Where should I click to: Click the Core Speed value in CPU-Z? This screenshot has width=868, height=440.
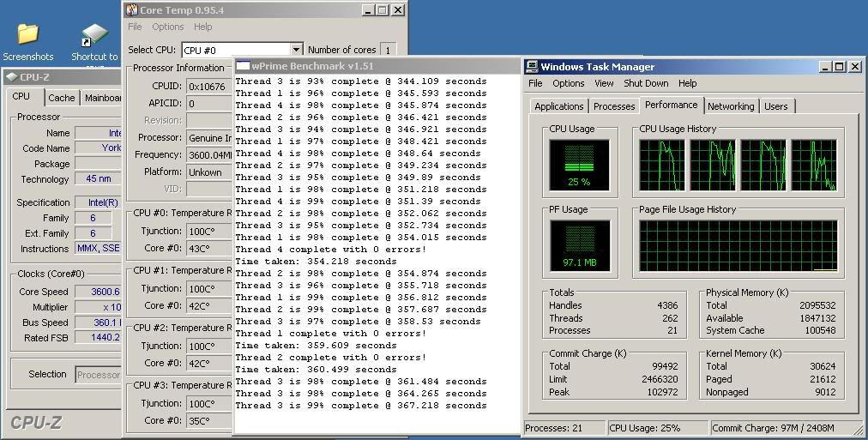[98, 292]
